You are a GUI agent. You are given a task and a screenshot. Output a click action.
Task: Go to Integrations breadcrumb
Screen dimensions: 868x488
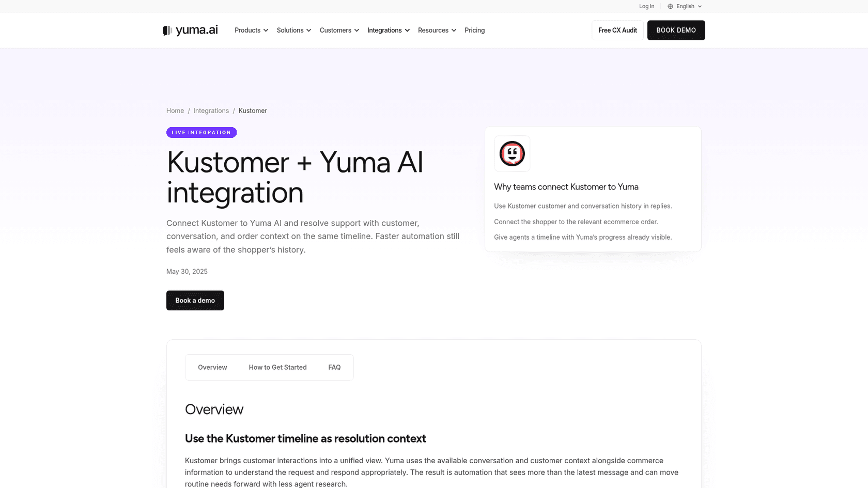tap(211, 111)
